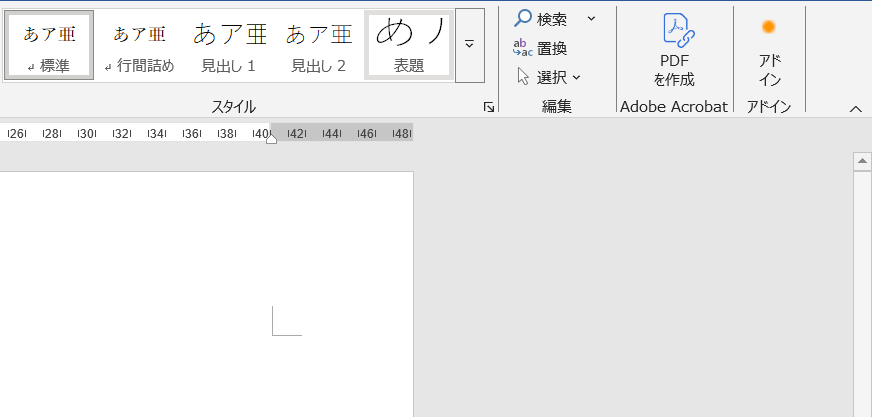
Task: Click the 置換 replace icon
Action: 523,48
